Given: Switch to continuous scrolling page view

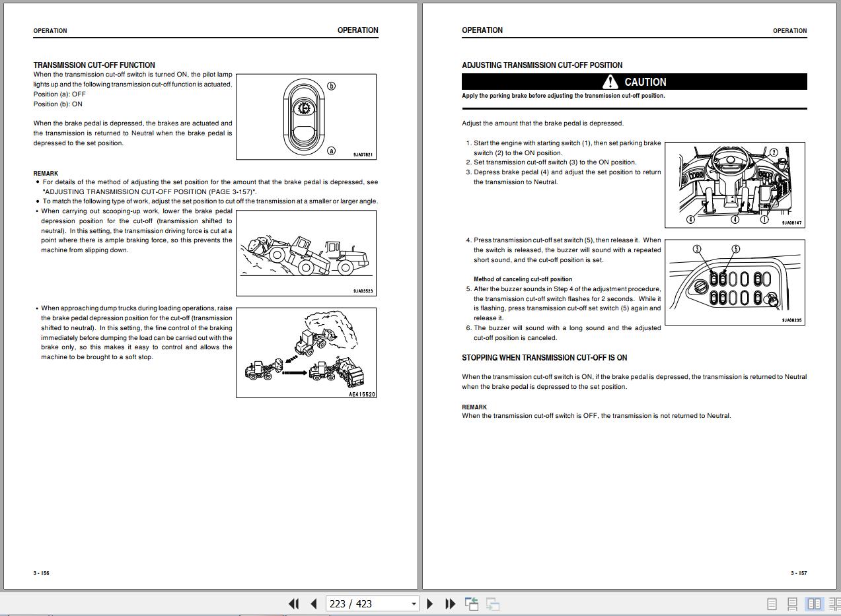Looking at the screenshot, I should pyautogui.click(x=793, y=603).
